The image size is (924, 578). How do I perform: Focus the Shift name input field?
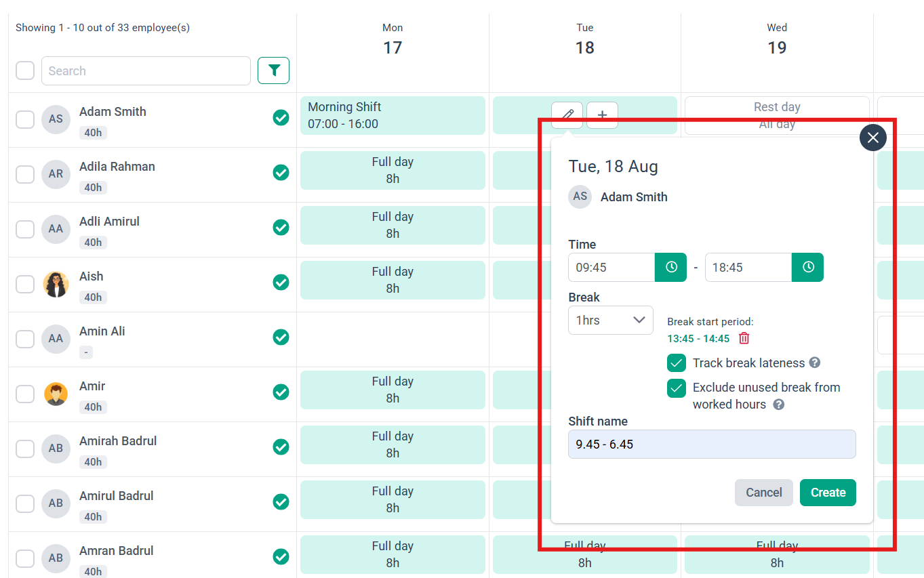pos(712,445)
